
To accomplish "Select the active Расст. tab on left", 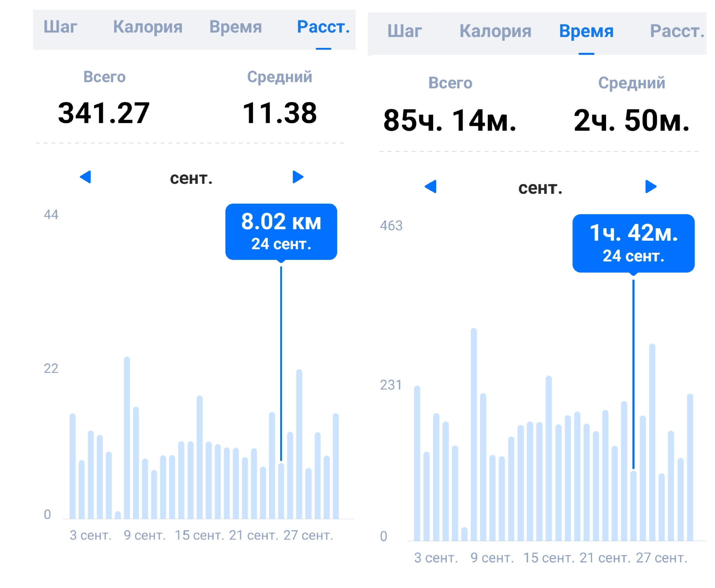I will click(x=323, y=27).
